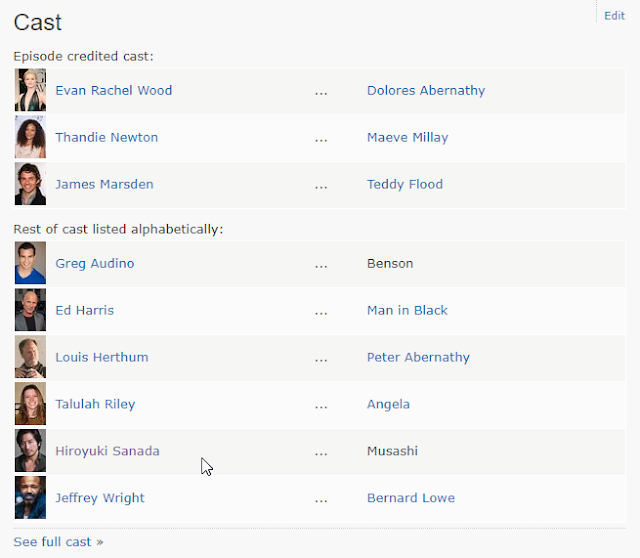Click Ed Harris's headshot thumbnail
This screenshot has width=640, height=558.
coord(30,310)
